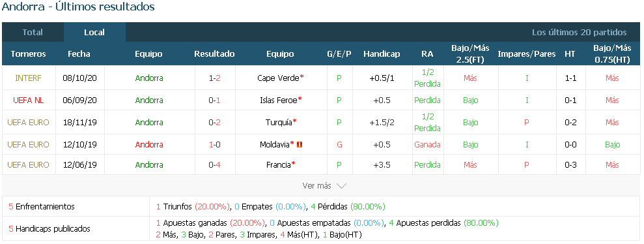The image size is (644, 244).
Task: Click the red Andorra name in Moldavia row
Action: tap(149, 144)
